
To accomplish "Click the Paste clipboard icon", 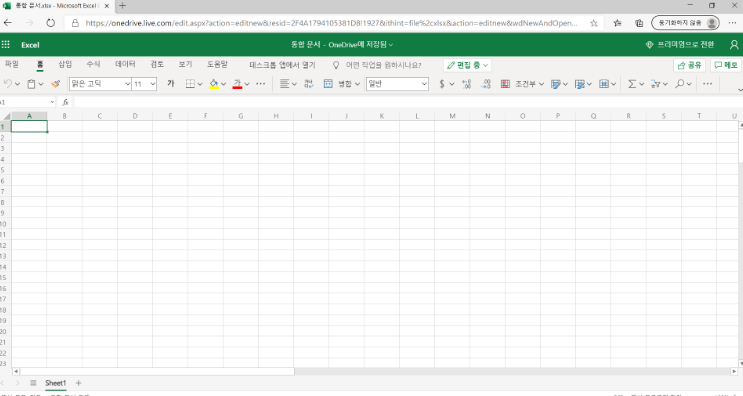I will [x=31, y=84].
